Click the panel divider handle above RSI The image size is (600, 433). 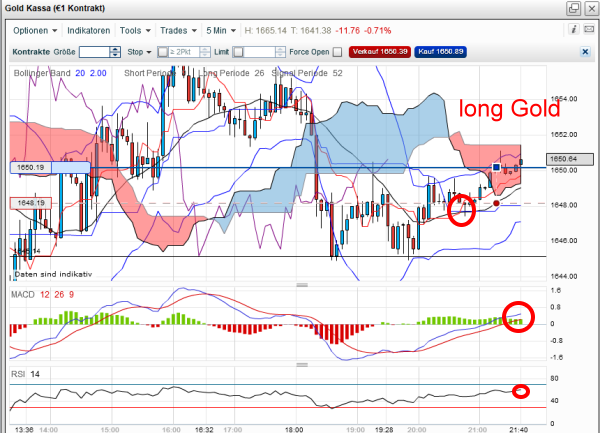point(302,365)
